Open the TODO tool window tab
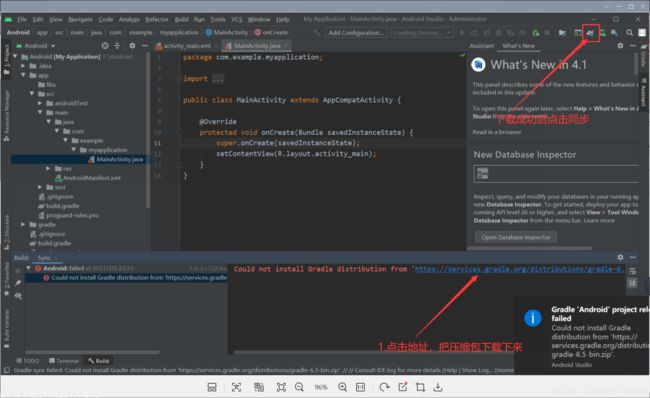The width and height of the screenshot is (650, 398). (28, 361)
